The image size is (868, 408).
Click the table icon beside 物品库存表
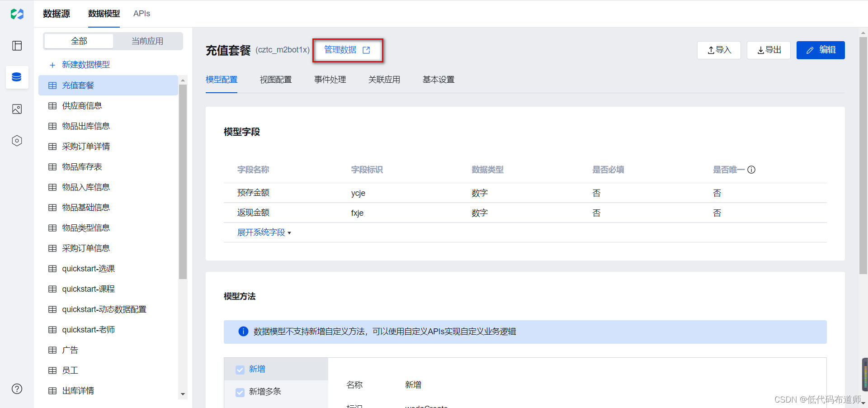point(52,167)
